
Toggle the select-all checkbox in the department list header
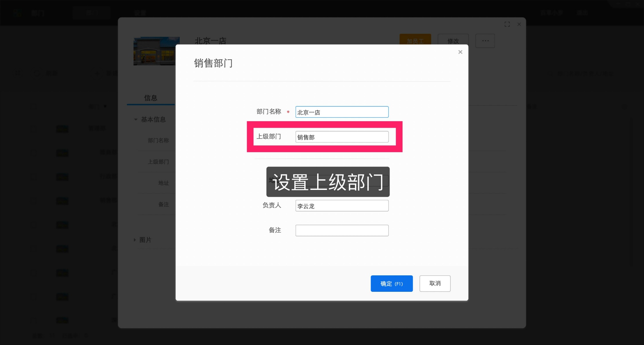pyautogui.click(x=33, y=106)
